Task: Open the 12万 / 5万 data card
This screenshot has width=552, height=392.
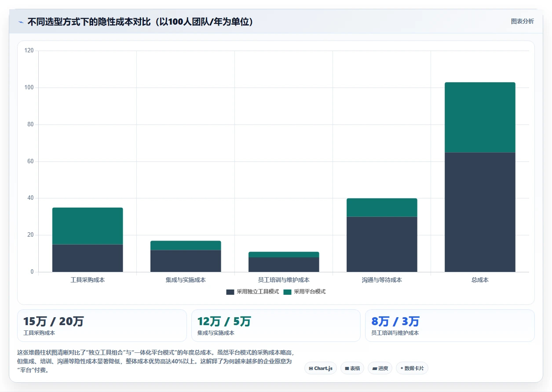Action: click(276, 326)
